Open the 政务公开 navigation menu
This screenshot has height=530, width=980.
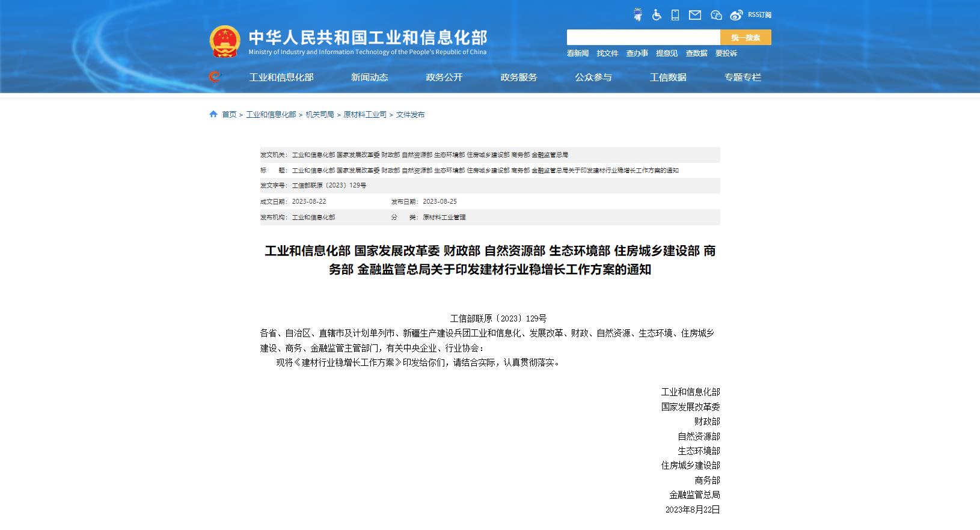tap(444, 78)
